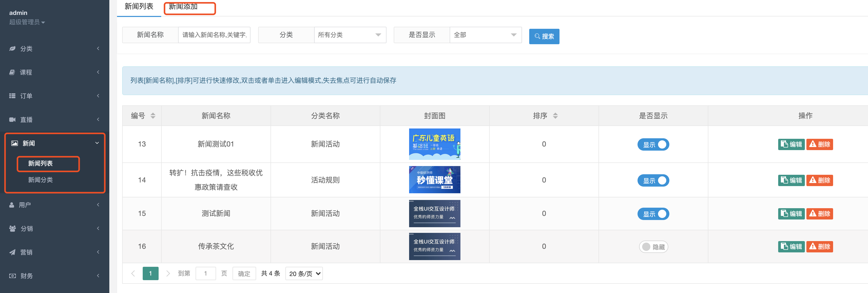Image resolution: width=868 pixels, height=293 pixels.
Task: Click the group icon beside 分销
Action: pos(13,228)
